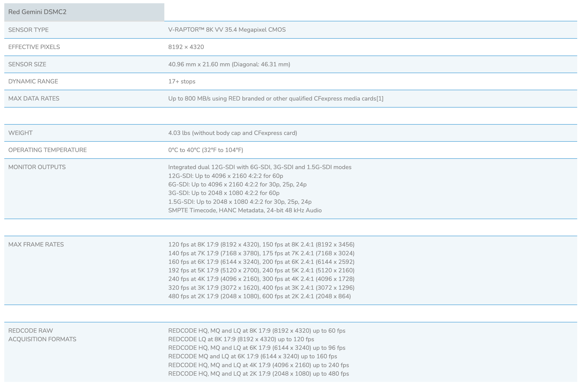Click the REDCODE 2K up to 480 fps line
Image resolution: width=587 pixels, height=392 pixels.
[259, 374]
